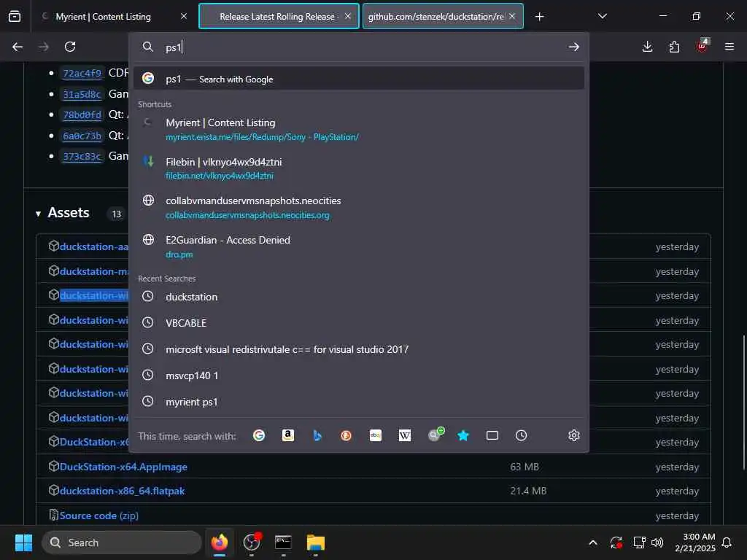Open commit link 31a5d8c
The width and height of the screenshot is (747, 560).
pyautogui.click(x=82, y=94)
